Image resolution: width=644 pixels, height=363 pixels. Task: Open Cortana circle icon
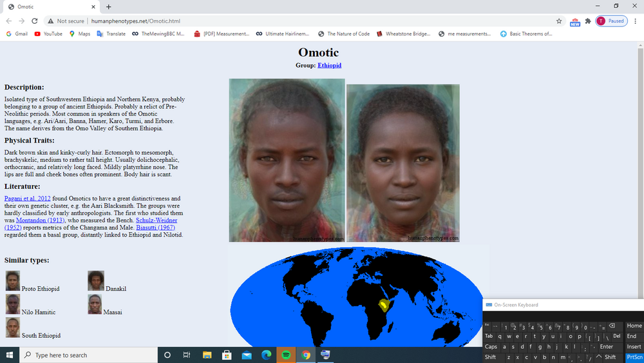tap(167, 355)
